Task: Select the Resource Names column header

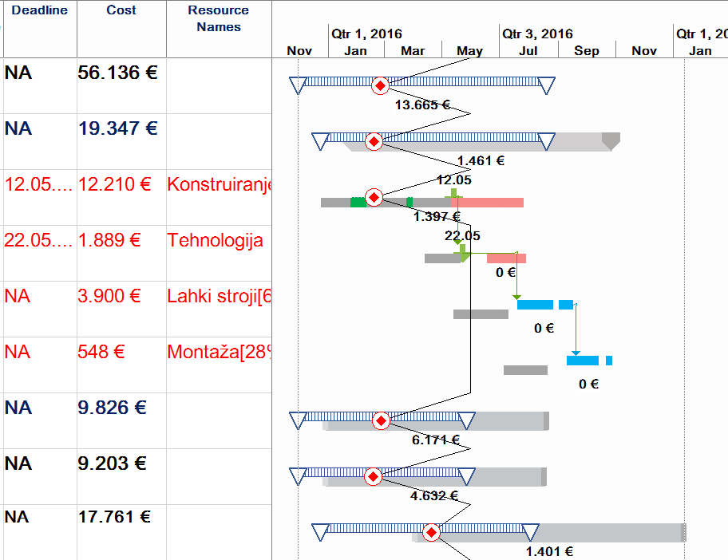Action: (x=219, y=18)
